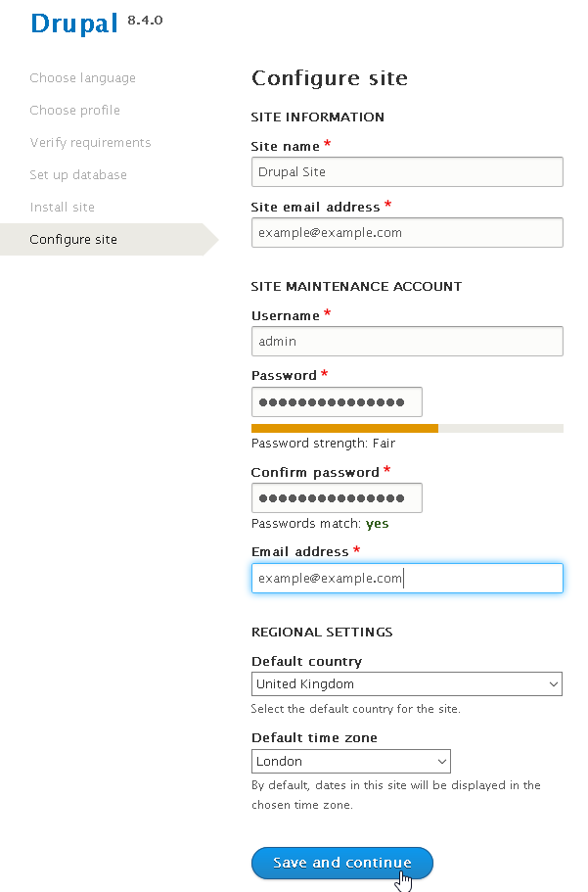Click Save and continue button
This screenshot has height=892, width=588.
pyautogui.click(x=342, y=863)
